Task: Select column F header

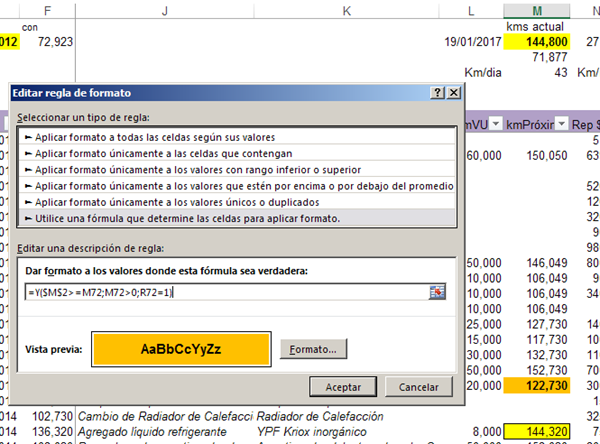Action: click(47, 11)
